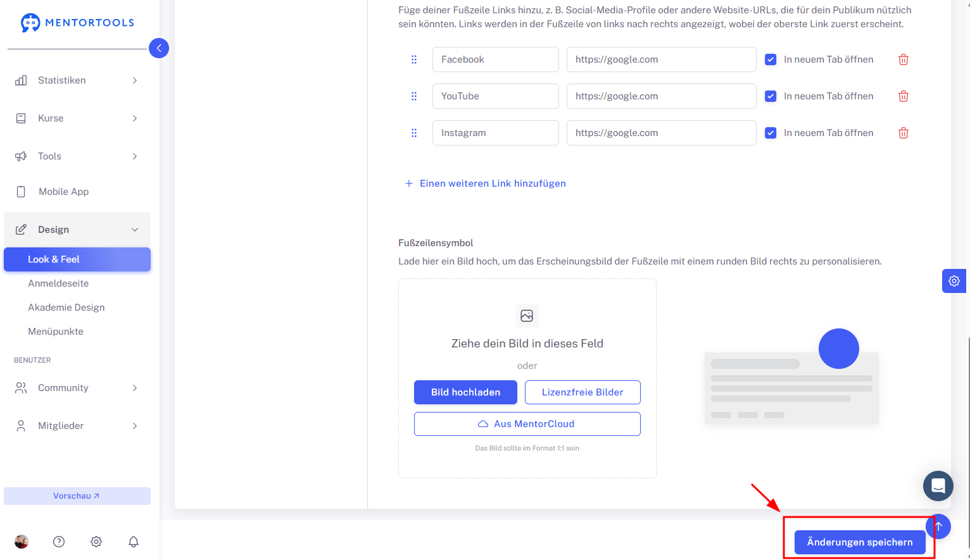Open the Anmeldeseite submenu item
970x560 pixels.
(58, 283)
